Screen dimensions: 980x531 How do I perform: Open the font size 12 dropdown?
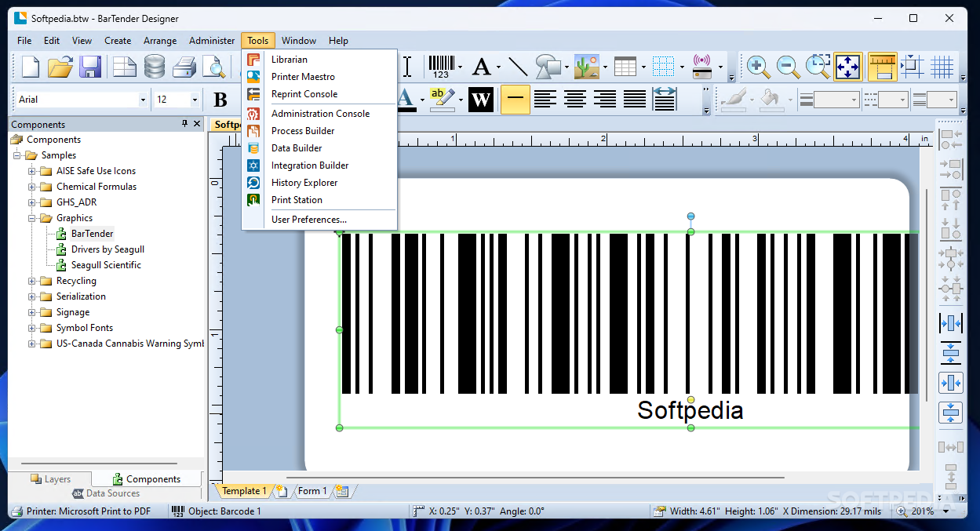coord(195,100)
